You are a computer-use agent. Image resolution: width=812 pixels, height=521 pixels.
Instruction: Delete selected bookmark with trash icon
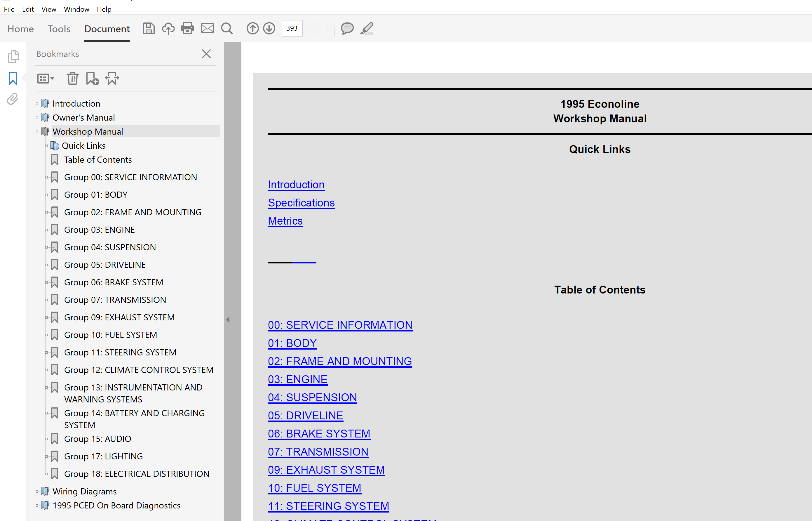tap(72, 79)
